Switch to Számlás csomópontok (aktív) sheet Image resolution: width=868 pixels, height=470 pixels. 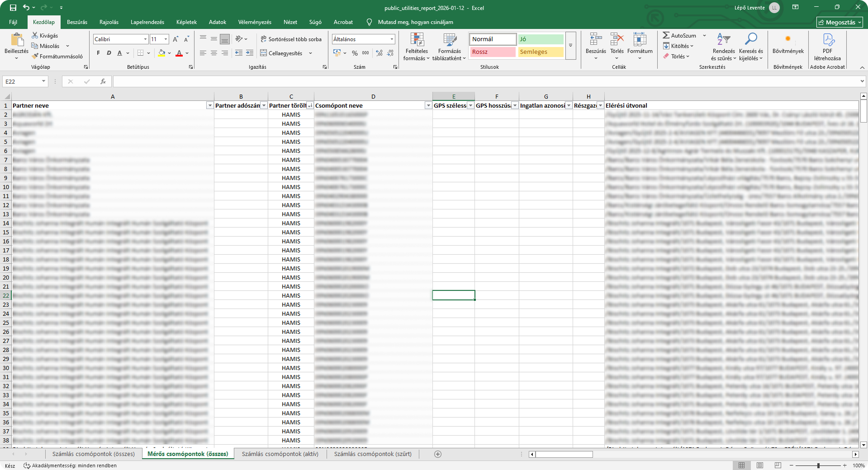pyautogui.click(x=280, y=454)
